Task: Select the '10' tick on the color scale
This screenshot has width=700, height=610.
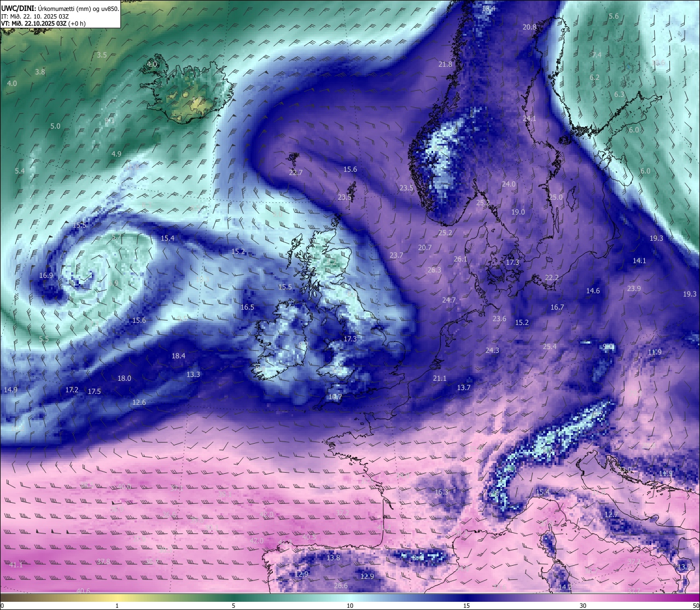Action: 350,606
